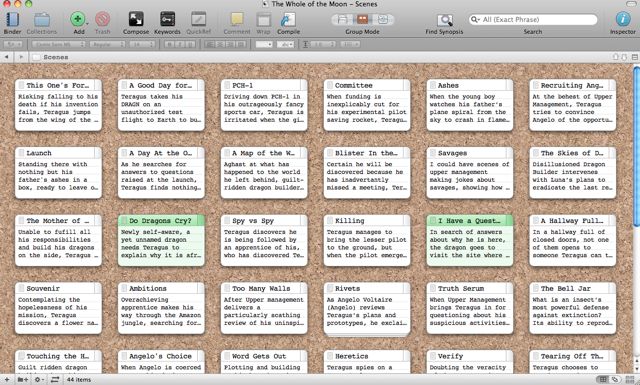Screen dimensions: 640x385
Task: Select 'The Bell Jar' card title
Action: tap(566, 289)
